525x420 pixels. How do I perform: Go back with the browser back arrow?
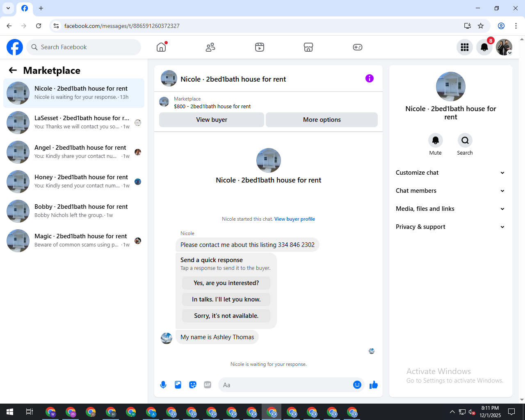pos(9,26)
